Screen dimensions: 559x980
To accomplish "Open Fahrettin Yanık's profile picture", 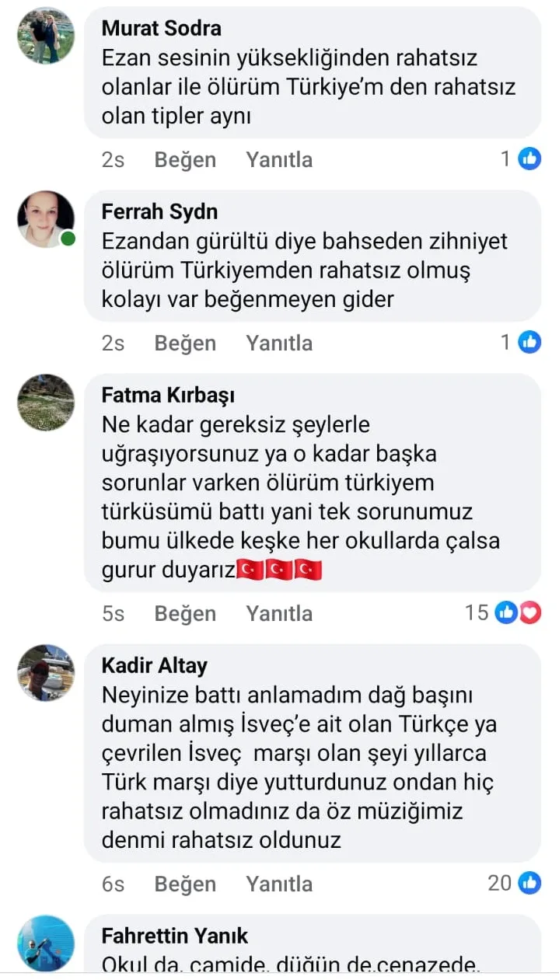I will click(46, 943).
